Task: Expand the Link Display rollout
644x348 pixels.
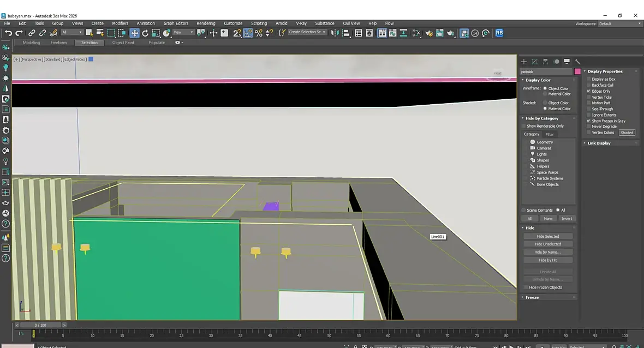Action: point(599,143)
